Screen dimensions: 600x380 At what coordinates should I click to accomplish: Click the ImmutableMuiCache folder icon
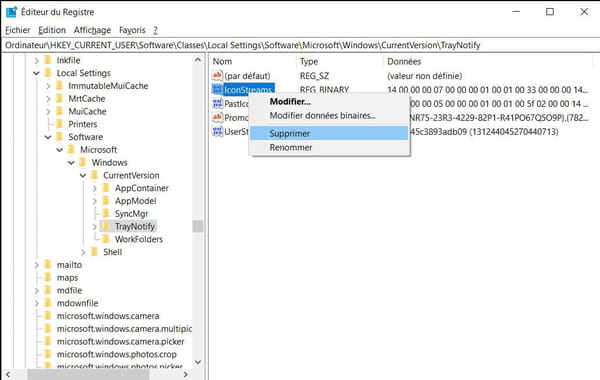point(59,86)
